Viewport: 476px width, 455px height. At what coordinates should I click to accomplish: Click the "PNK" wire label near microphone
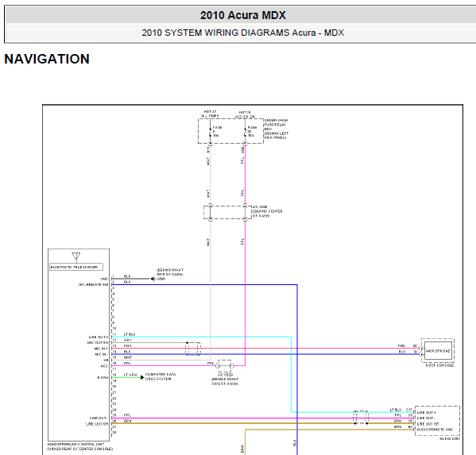tap(401, 345)
